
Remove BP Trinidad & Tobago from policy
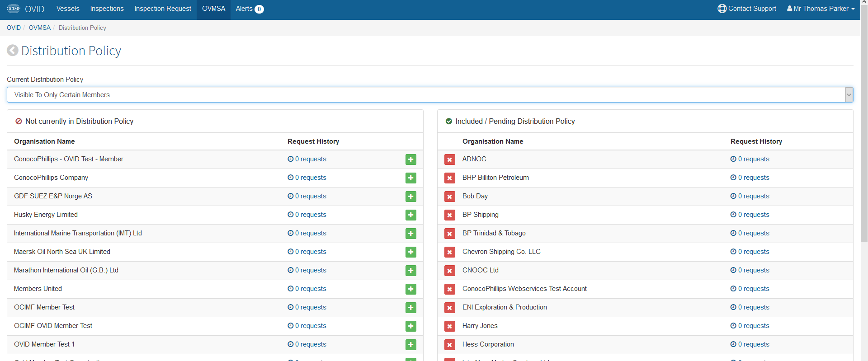coord(449,234)
